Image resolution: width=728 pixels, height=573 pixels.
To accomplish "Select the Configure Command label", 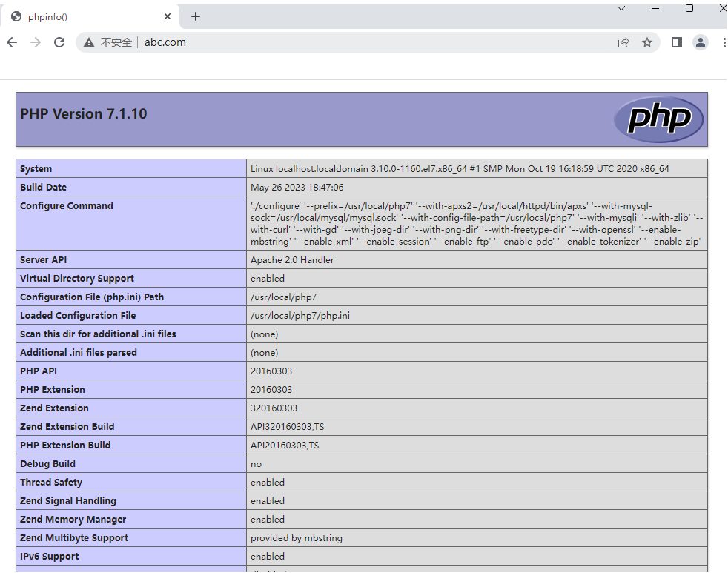I will click(67, 206).
